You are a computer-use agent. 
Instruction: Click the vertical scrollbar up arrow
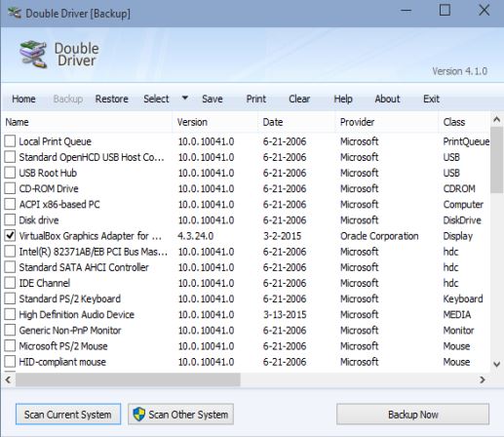497,120
